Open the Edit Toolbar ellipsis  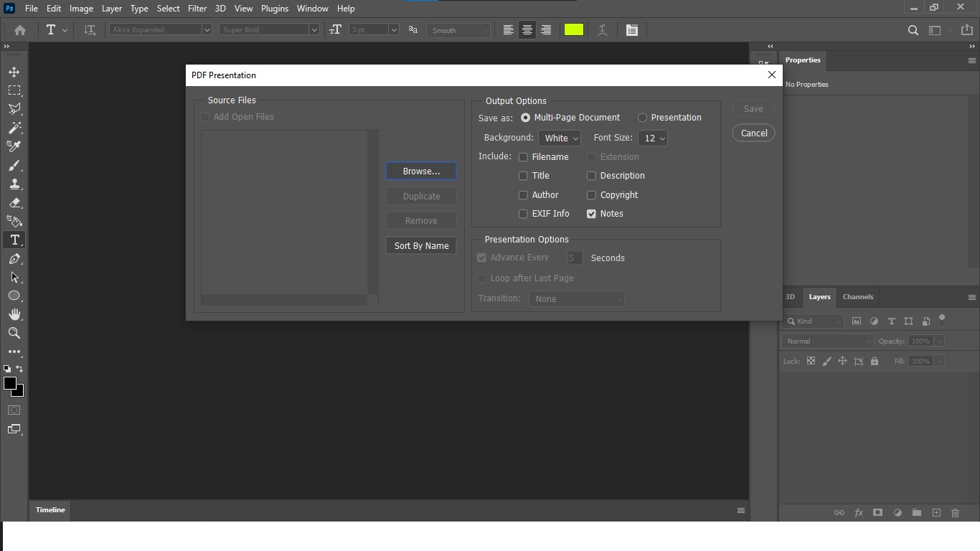14,352
